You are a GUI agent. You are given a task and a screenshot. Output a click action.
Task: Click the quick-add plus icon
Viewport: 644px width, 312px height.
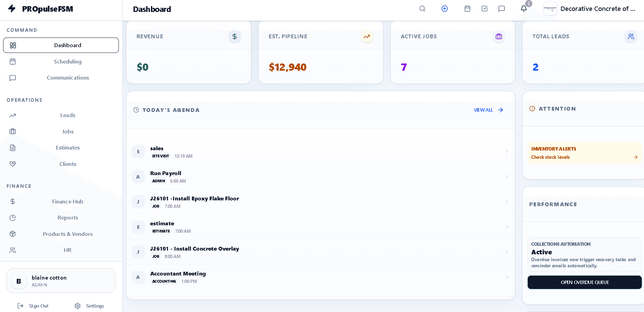445,9
